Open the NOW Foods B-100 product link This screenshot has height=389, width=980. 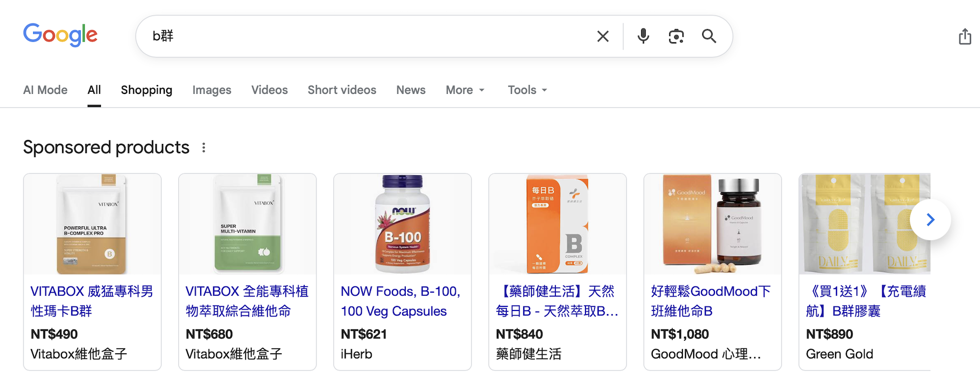coord(401,301)
